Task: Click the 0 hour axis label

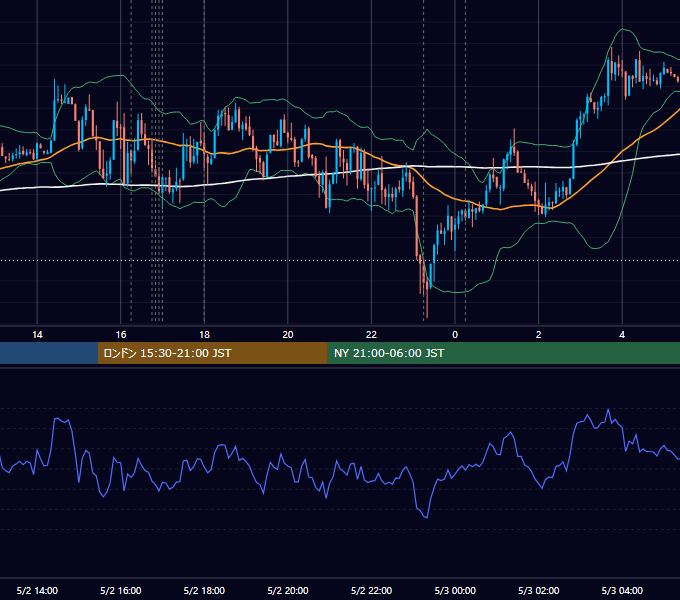Action: click(x=455, y=335)
